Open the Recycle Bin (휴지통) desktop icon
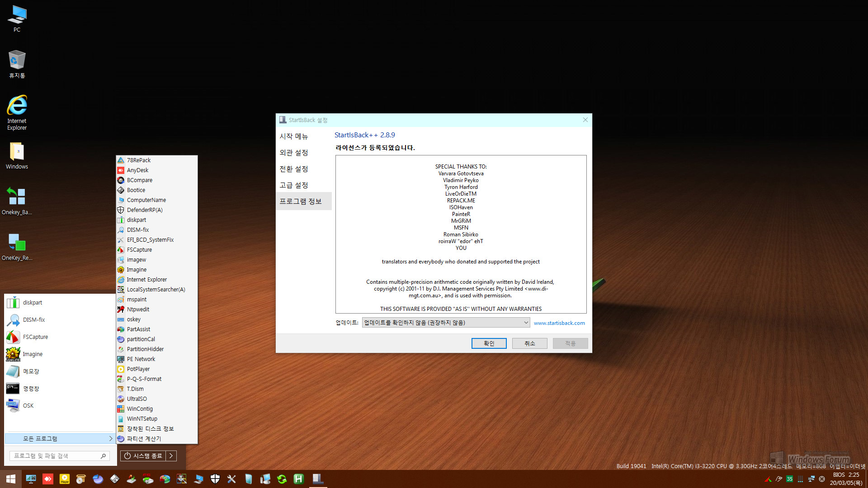The width and height of the screenshot is (868, 488). [x=17, y=64]
